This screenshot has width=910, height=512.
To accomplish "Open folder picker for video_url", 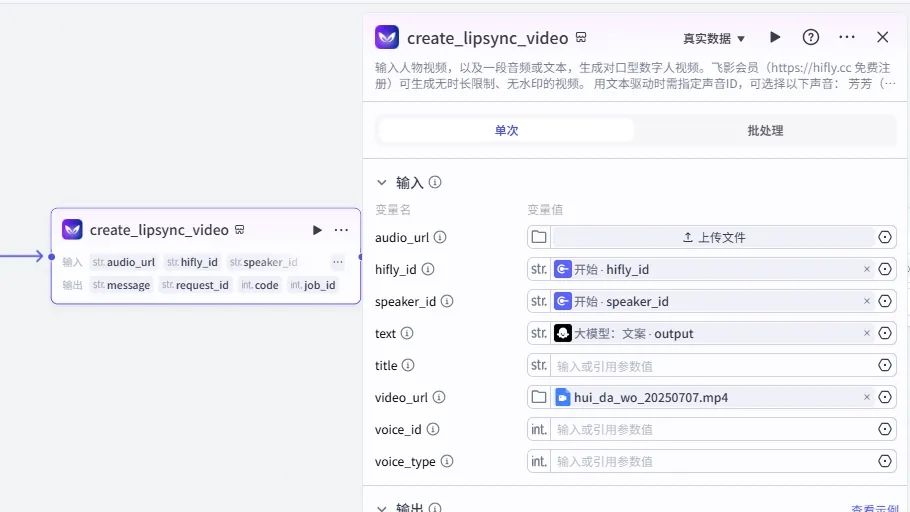I will click(539, 397).
